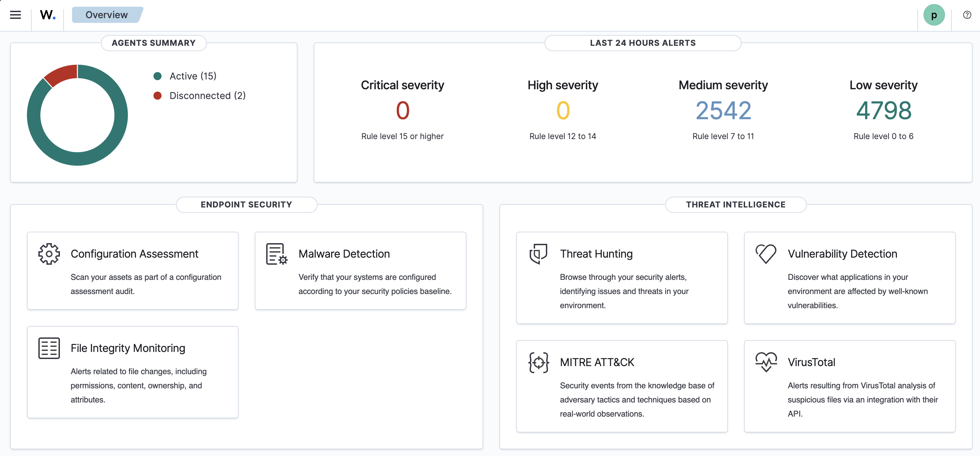Screen dimensions: 980x456
Task: Open Threat Hunting module title
Action: coord(596,254)
